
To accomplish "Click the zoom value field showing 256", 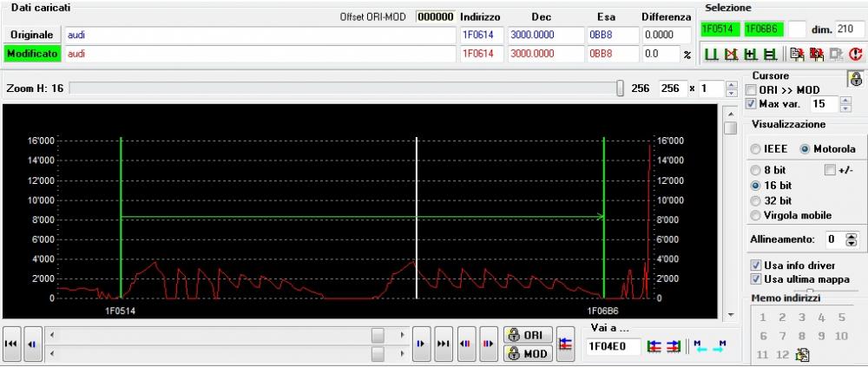I will 672,88.
